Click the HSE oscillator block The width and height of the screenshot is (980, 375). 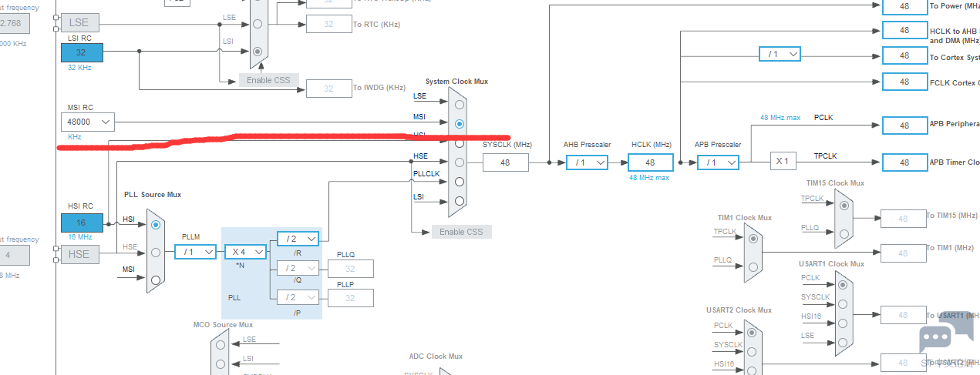[80, 254]
